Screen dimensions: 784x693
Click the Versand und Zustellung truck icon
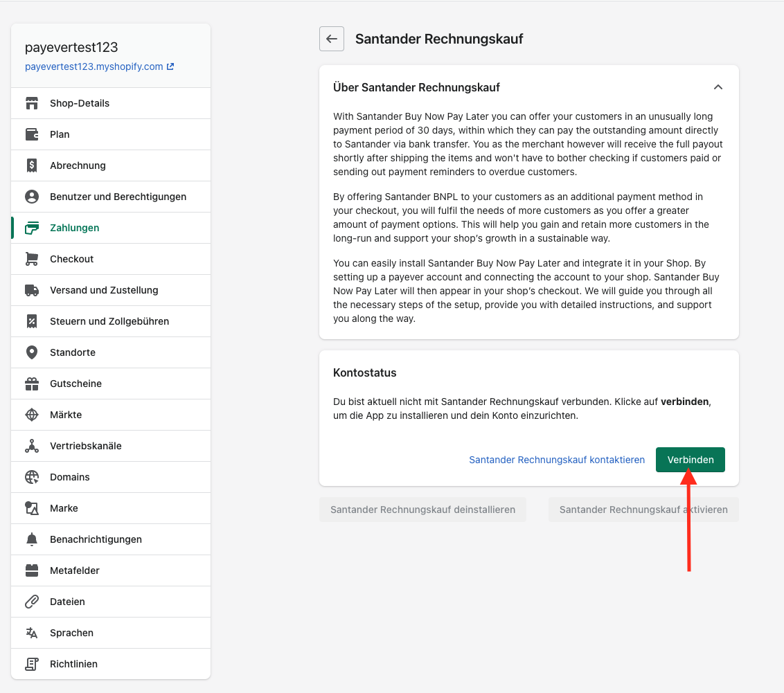pos(32,290)
